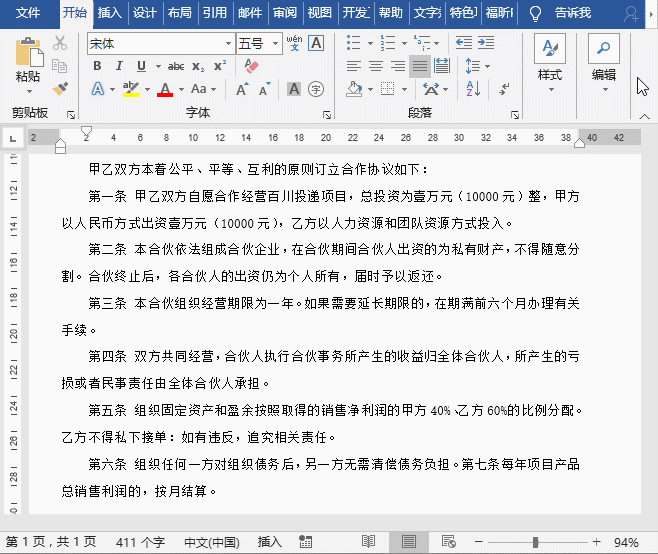Apply superscript formatting
The height and width of the screenshot is (554, 658).
pyautogui.click(x=219, y=66)
